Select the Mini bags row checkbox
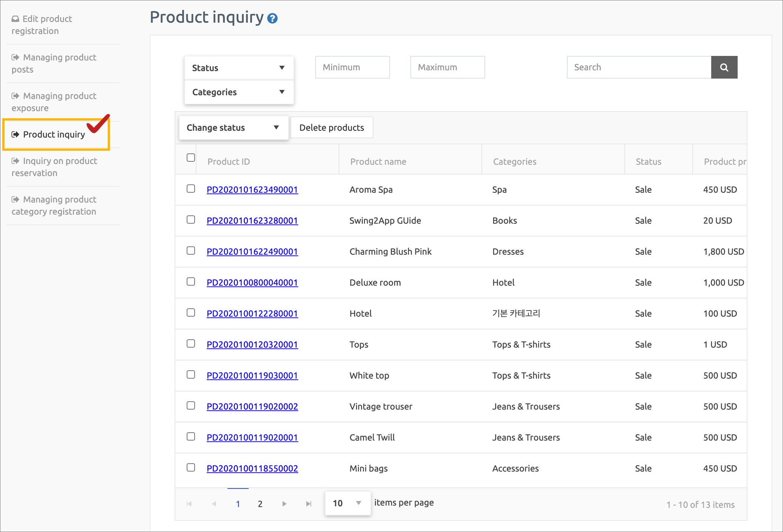 tap(191, 467)
